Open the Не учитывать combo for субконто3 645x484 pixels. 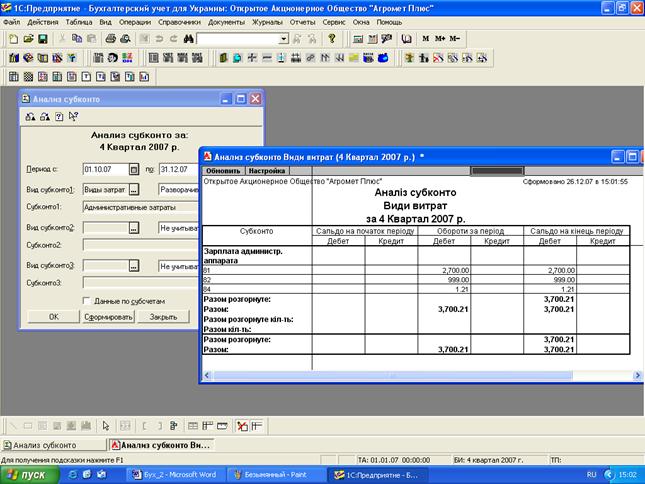[179, 266]
